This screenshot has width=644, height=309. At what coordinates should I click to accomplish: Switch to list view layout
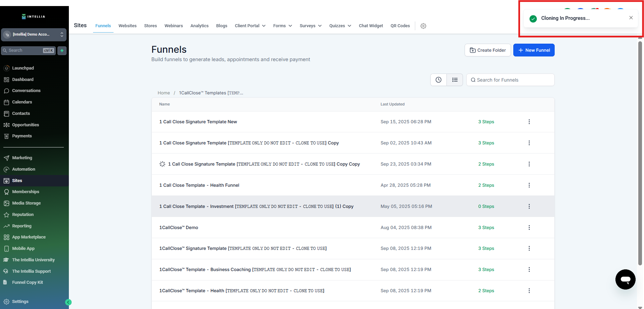click(455, 80)
